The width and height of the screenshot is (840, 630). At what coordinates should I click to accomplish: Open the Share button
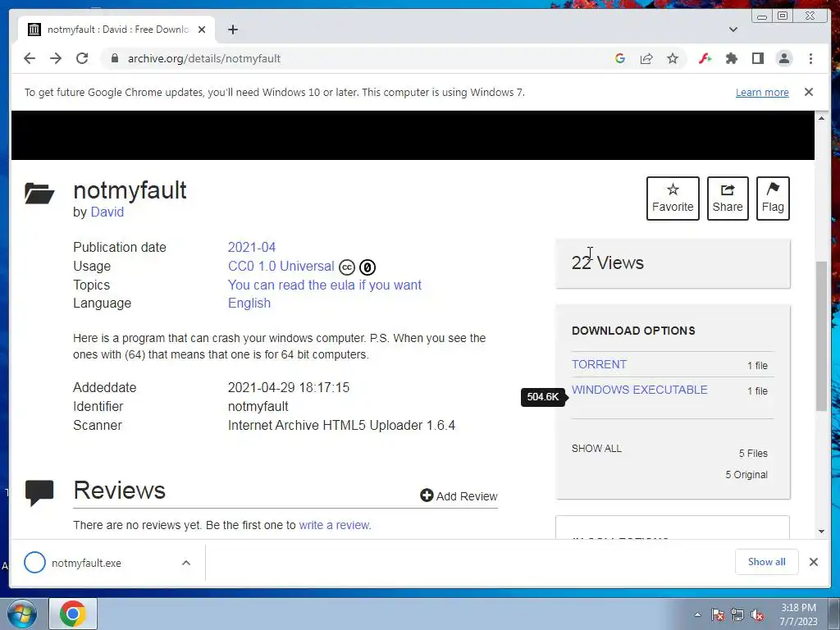728,199
